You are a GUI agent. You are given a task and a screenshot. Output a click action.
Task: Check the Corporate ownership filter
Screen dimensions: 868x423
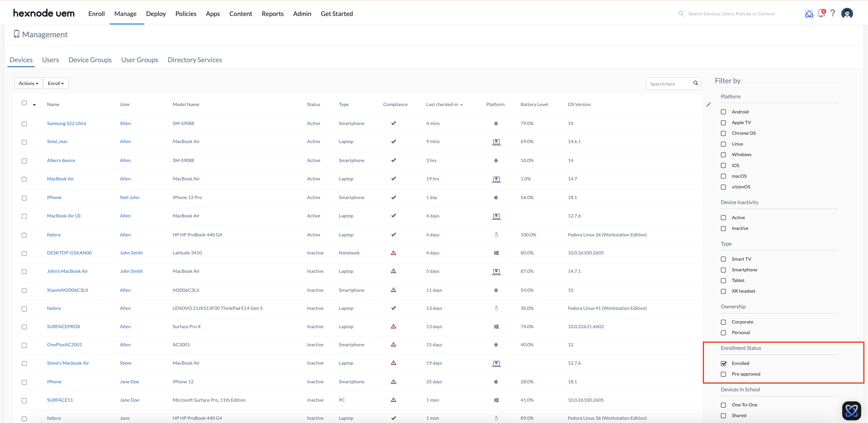pos(723,322)
